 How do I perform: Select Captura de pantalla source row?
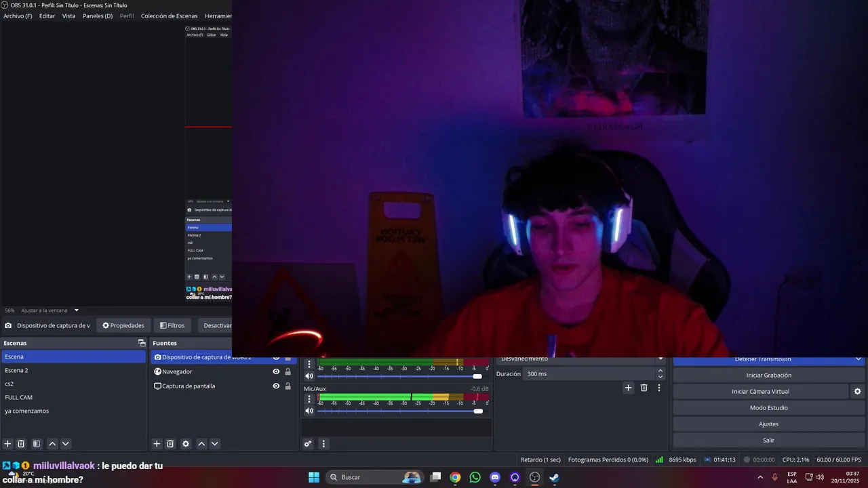[x=223, y=386]
